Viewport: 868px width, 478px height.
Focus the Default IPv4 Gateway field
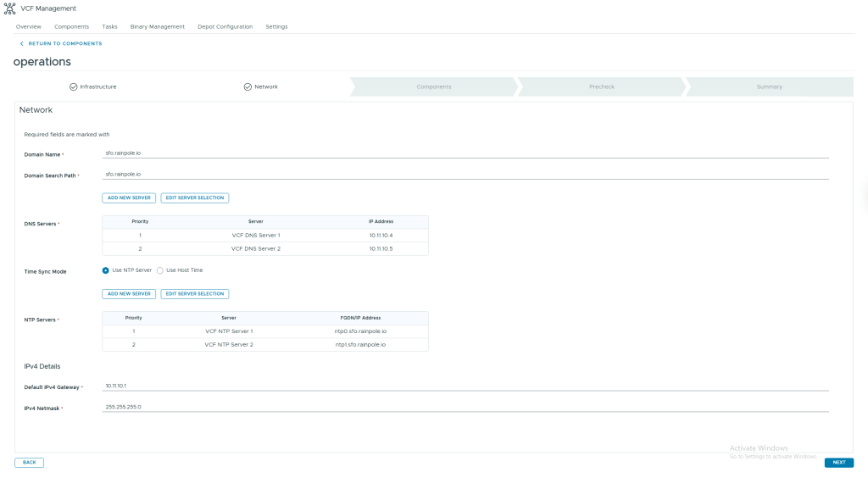point(465,386)
